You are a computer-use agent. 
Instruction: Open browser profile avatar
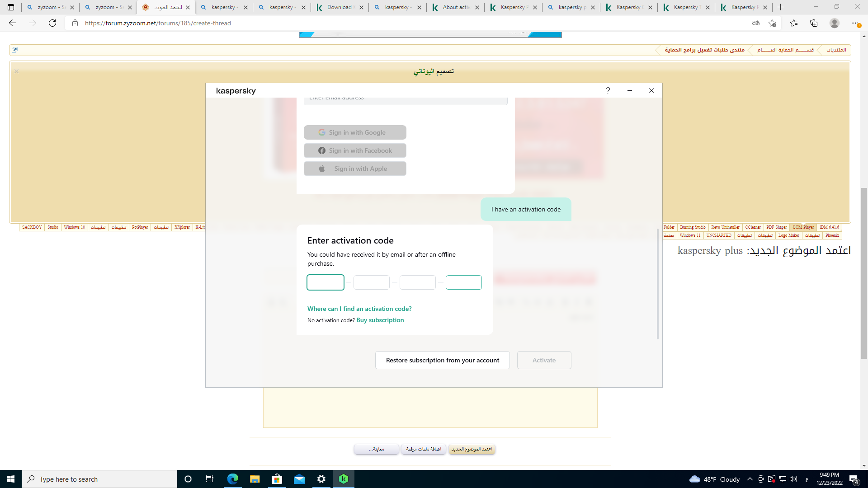(x=835, y=23)
